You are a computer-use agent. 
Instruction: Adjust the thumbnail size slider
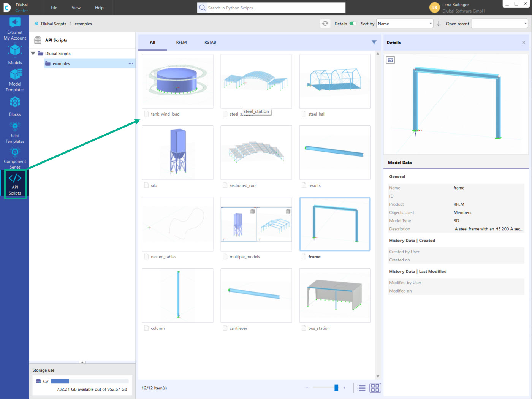(336, 388)
